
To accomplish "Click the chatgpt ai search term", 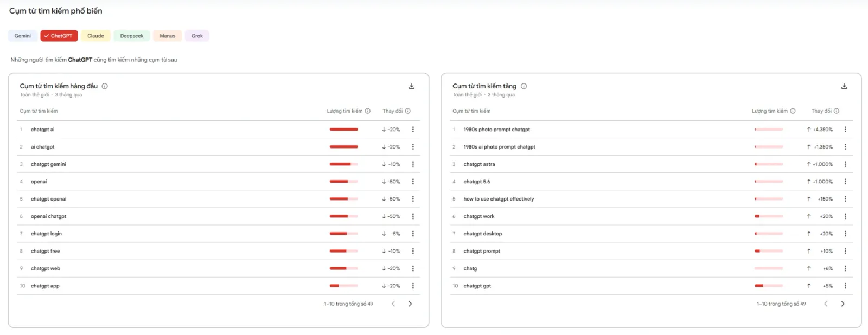I will (x=43, y=130).
